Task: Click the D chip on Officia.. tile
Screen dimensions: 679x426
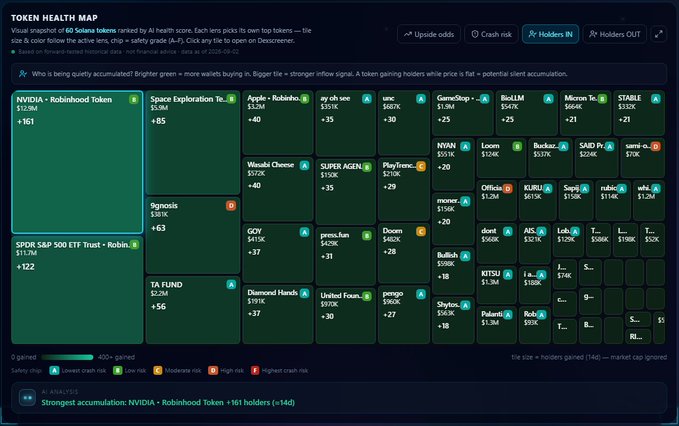Action: [508, 188]
